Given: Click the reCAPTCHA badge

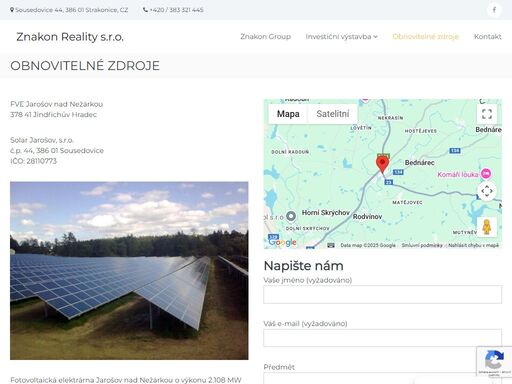Looking at the screenshot, I should tap(494, 362).
